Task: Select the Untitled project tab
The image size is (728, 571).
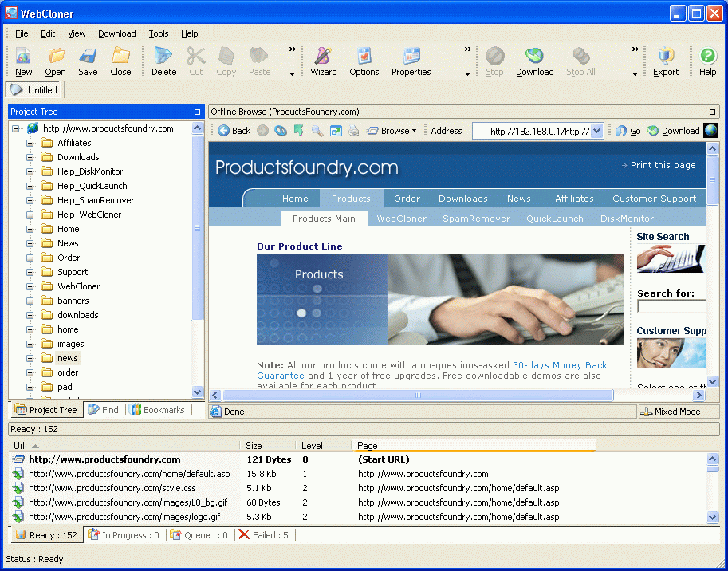Action: 34,90
